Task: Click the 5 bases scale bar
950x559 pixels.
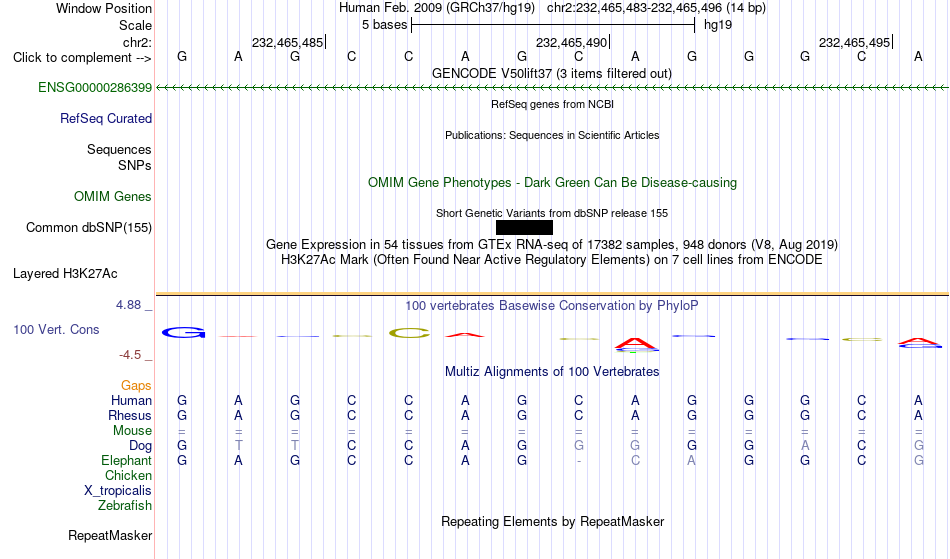Action: coord(553,25)
